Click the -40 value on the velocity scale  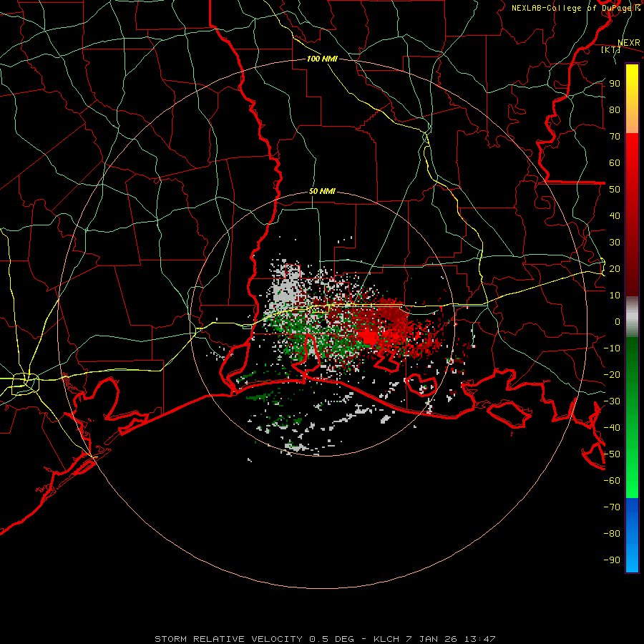click(x=612, y=428)
